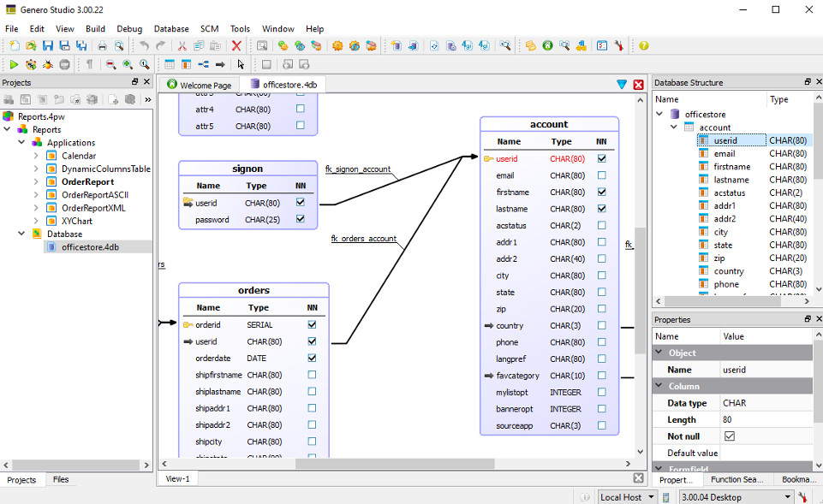Switch to the Files tab in Projects panel
Image resolution: width=823 pixels, height=504 pixels.
pos(60,479)
